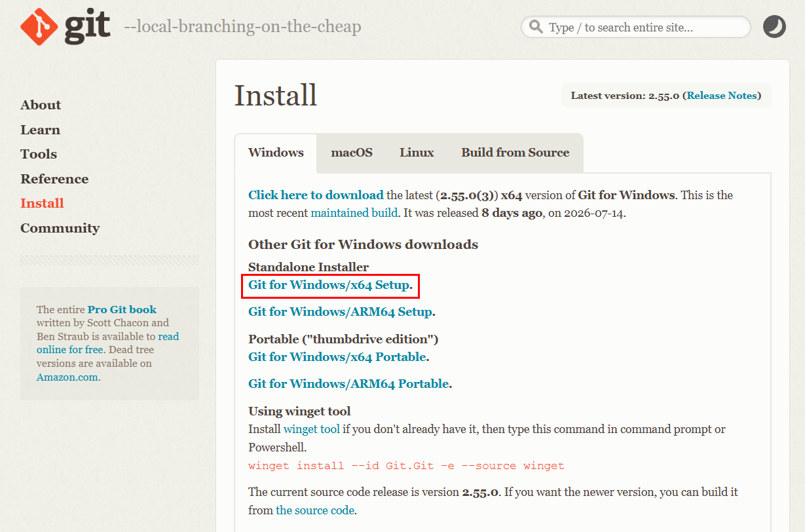The height and width of the screenshot is (532, 805).
Task: Switch to the Windows tab
Action: (x=276, y=153)
